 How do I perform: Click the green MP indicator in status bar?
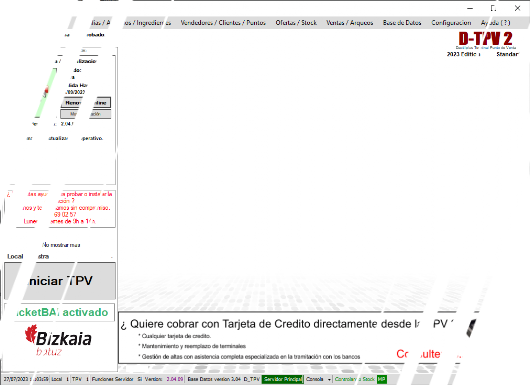[382, 379]
